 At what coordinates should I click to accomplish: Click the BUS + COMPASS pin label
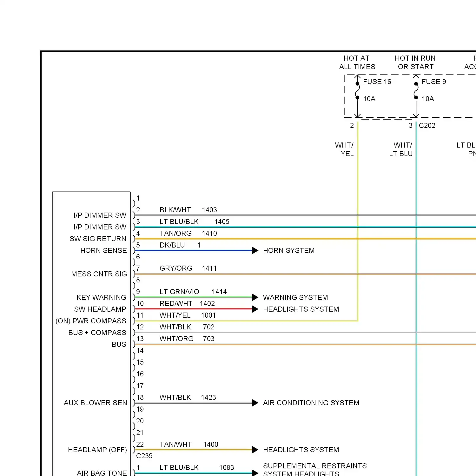97,333
